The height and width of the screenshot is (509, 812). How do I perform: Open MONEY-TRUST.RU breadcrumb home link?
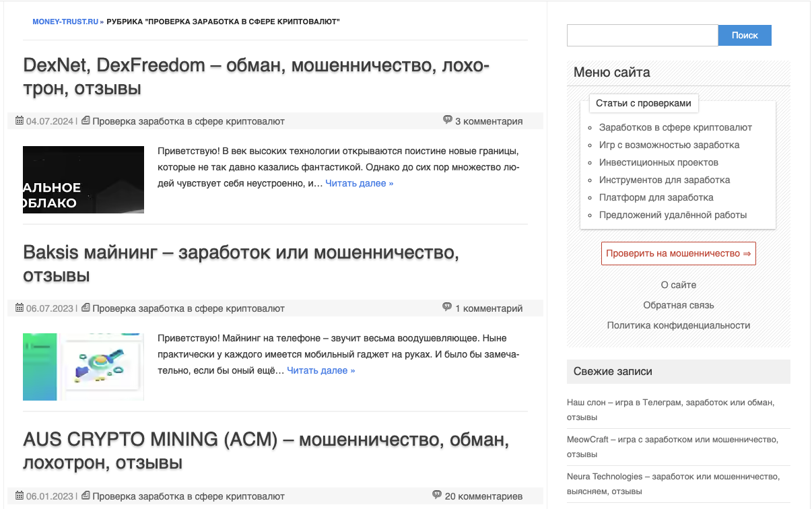65,22
